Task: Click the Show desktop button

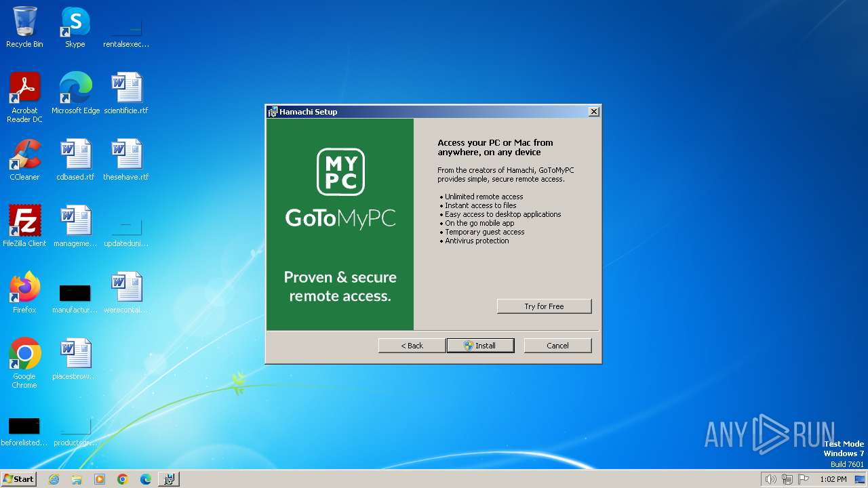Action: [861, 479]
